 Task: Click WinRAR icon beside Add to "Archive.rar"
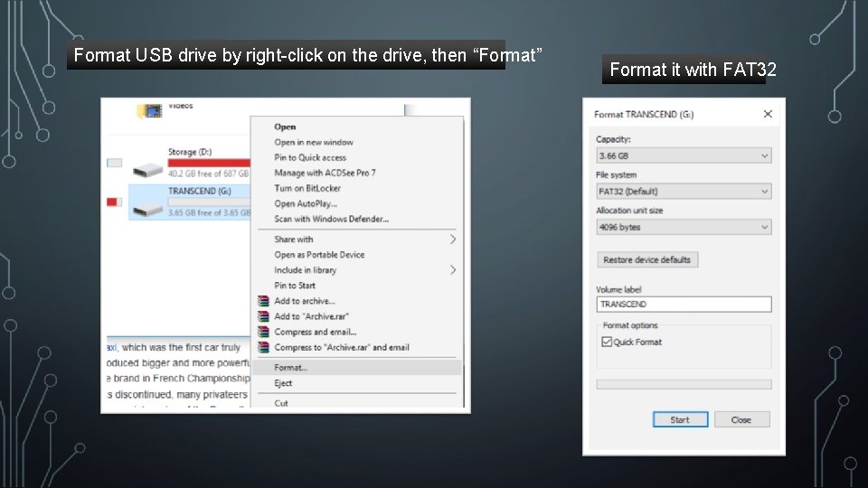coord(263,316)
